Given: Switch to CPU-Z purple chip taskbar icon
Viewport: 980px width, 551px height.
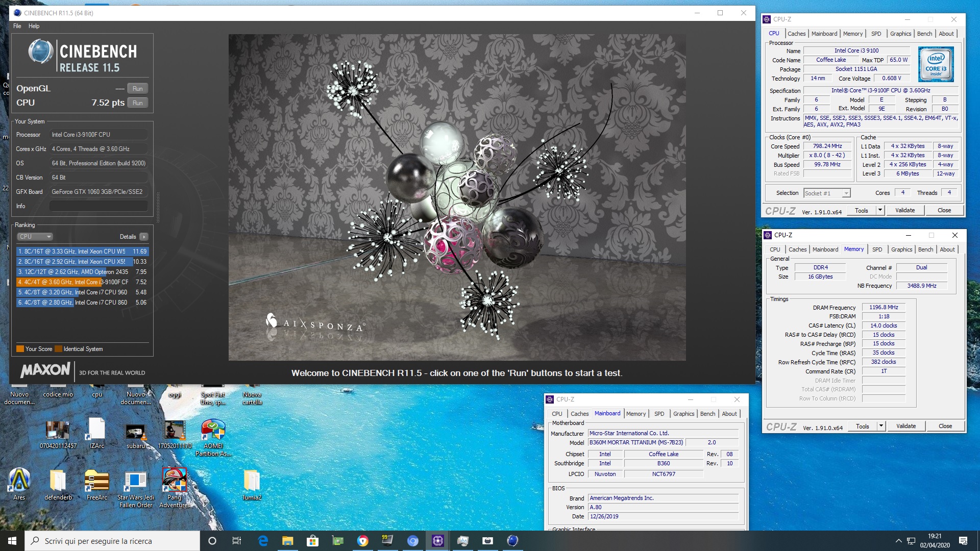Looking at the screenshot, I should pyautogui.click(x=437, y=541).
